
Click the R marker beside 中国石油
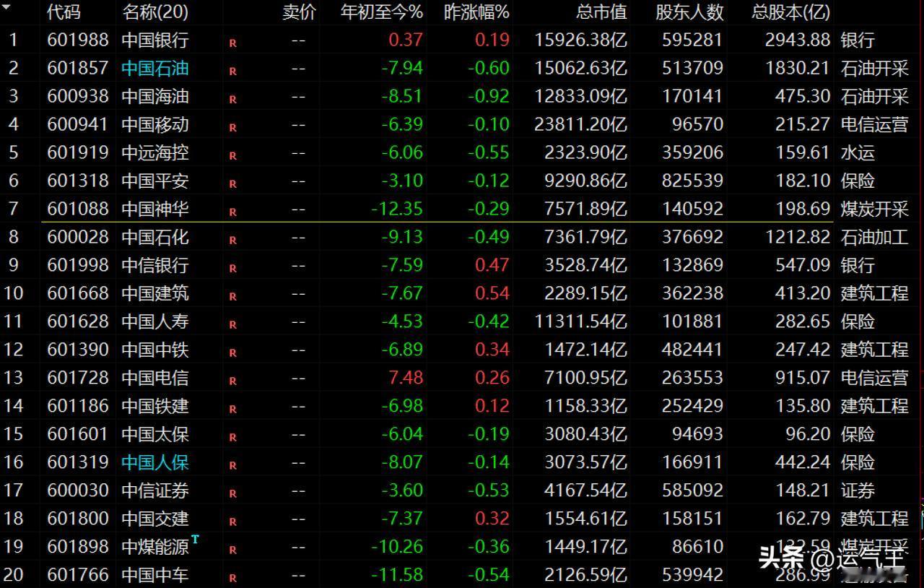[232, 72]
